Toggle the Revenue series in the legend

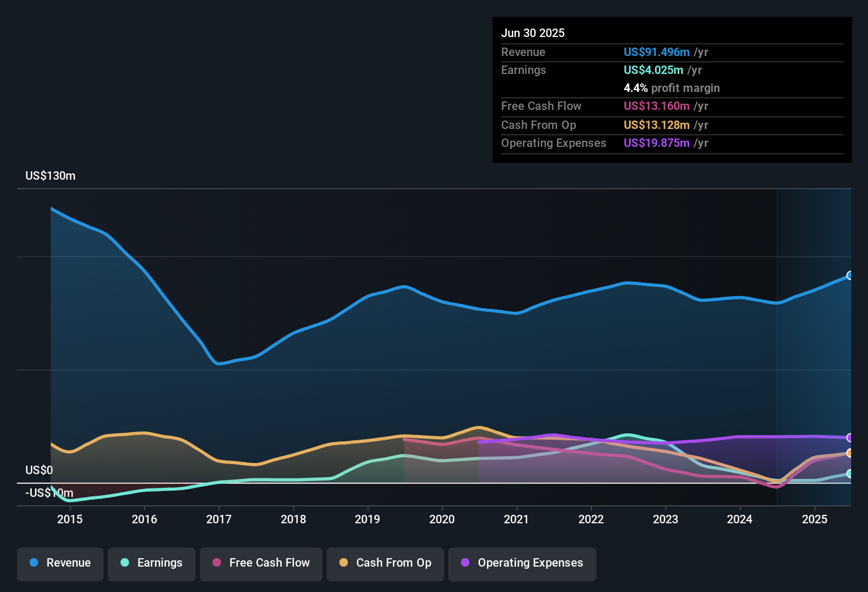(60, 563)
